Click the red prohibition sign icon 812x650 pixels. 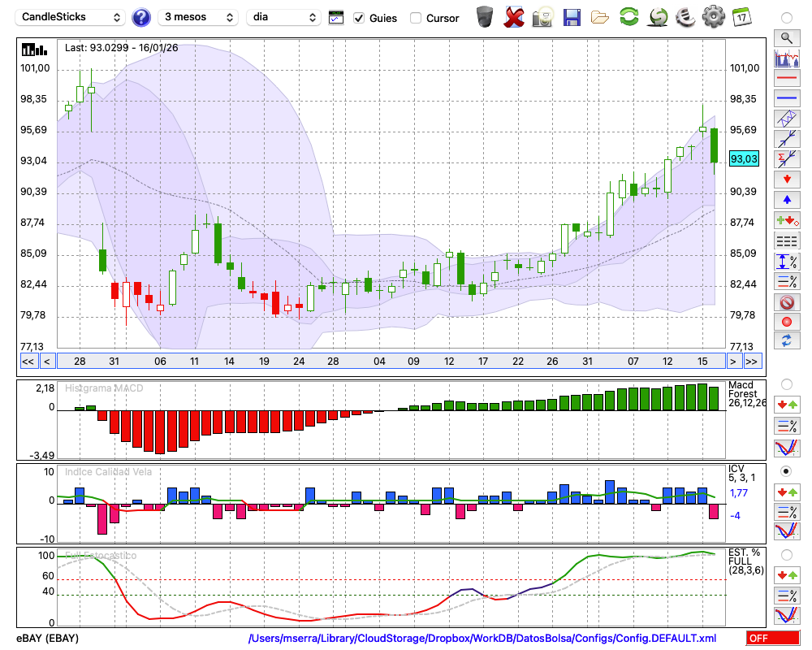click(786, 302)
